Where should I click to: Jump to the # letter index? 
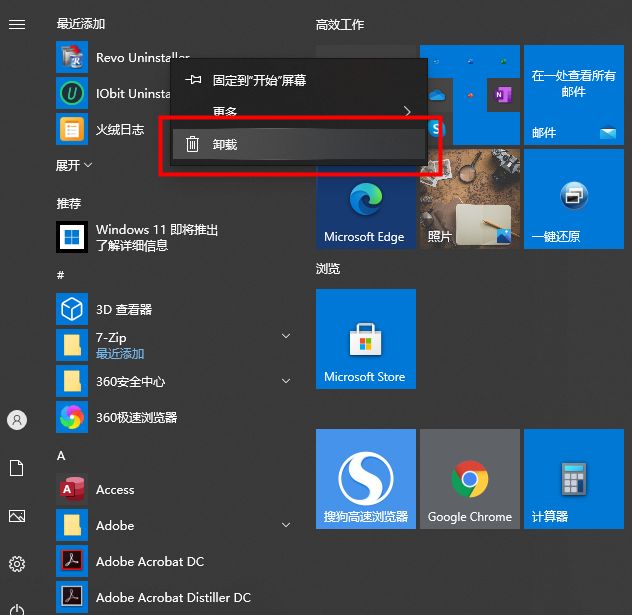[60, 275]
